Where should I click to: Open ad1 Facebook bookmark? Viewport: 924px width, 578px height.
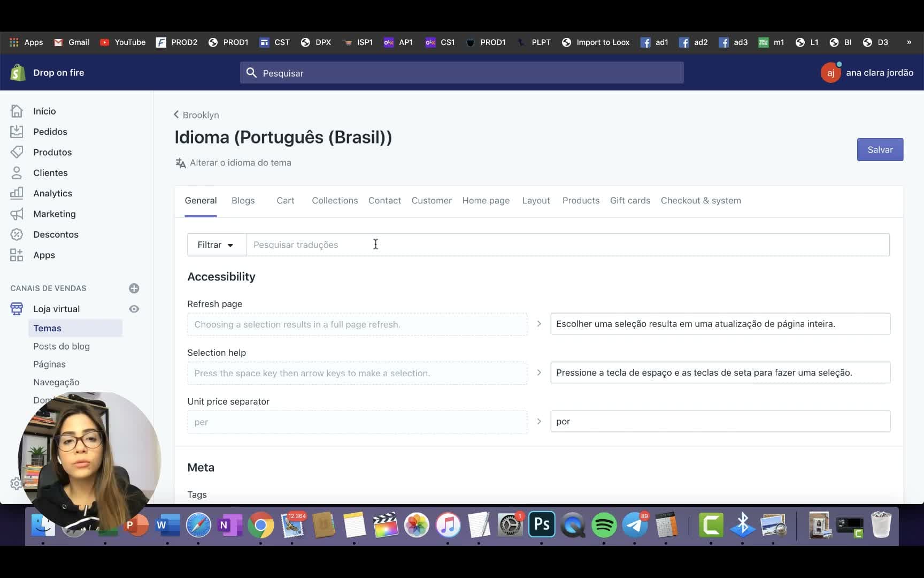pyautogui.click(x=654, y=42)
